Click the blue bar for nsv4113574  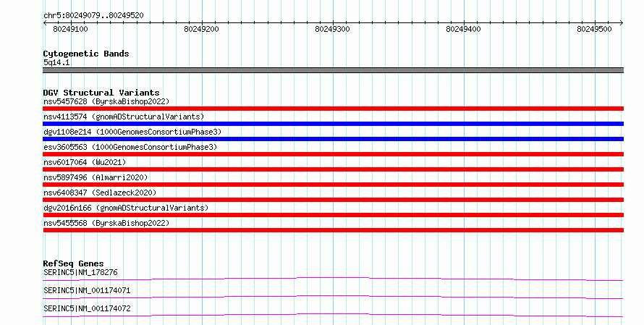pos(333,124)
